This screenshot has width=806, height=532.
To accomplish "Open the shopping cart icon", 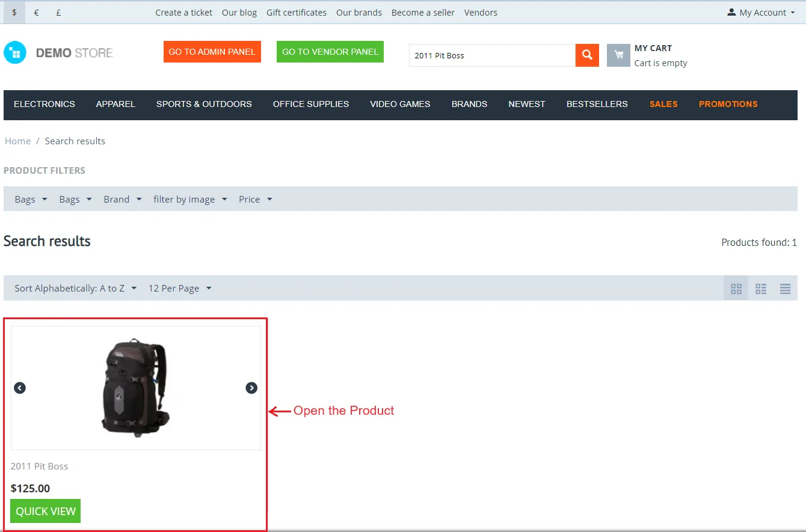I will 618,55.
